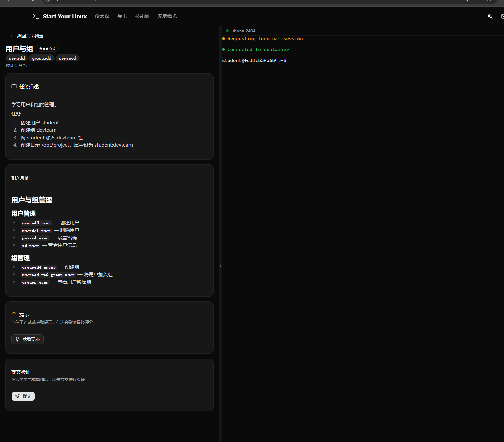Click the terminal prompt logo icon
Viewport: 504px width, 442px height.
(36, 16)
